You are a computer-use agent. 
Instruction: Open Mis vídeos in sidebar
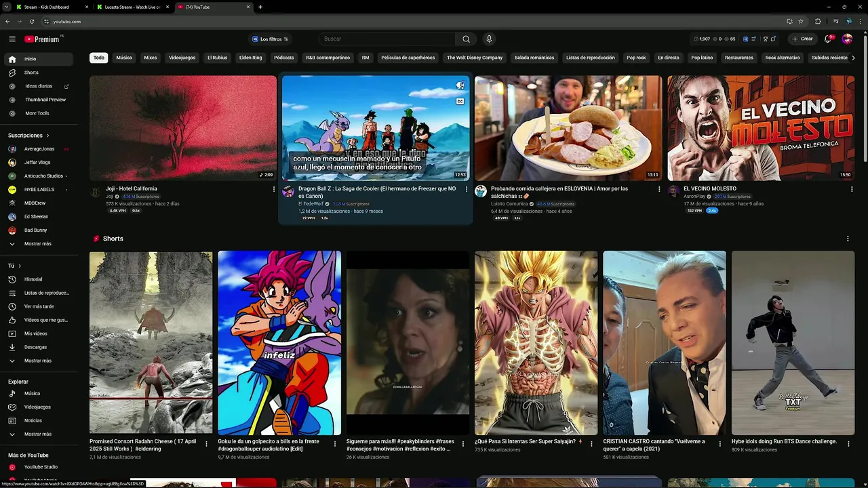(38, 333)
